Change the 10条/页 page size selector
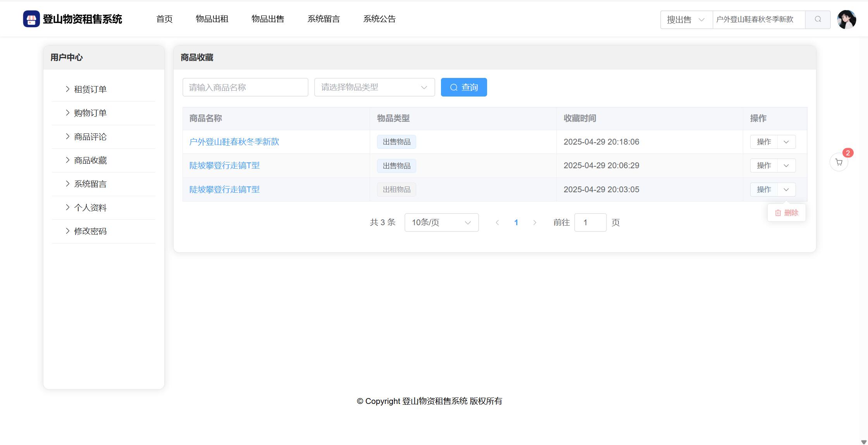This screenshot has width=868, height=445. pos(441,222)
